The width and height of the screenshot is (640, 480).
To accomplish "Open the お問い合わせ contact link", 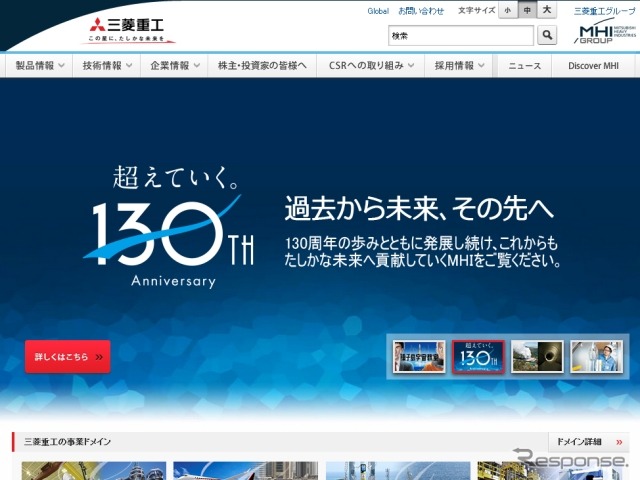I will click(x=421, y=11).
